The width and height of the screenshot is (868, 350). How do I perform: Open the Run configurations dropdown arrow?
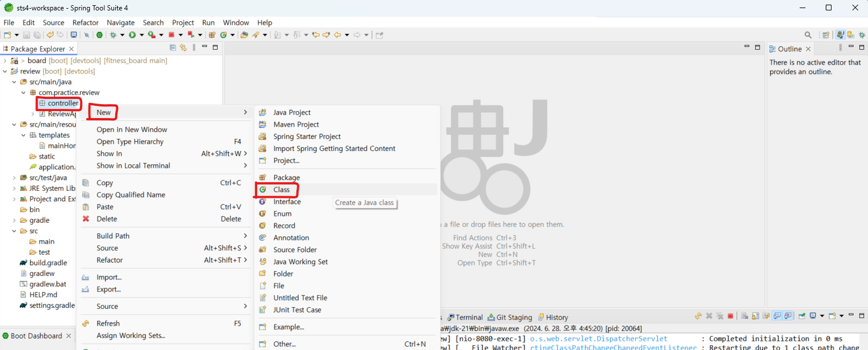point(142,34)
